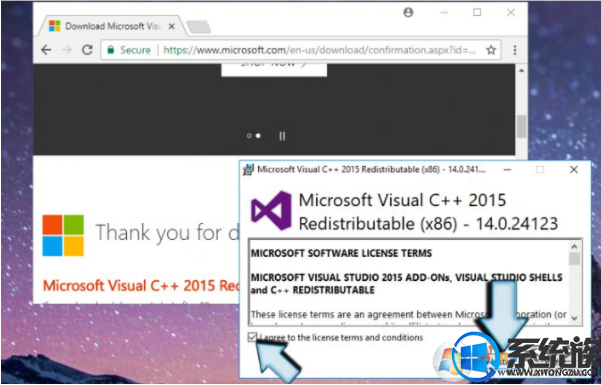The width and height of the screenshot is (601, 385).
Task: Maximize the Chrome window
Action: pos(477,13)
